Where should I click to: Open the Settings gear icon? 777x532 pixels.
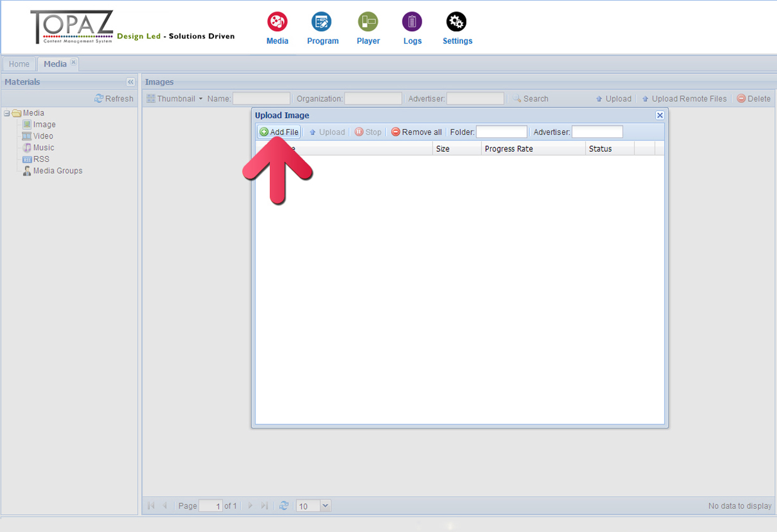pos(456,23)
